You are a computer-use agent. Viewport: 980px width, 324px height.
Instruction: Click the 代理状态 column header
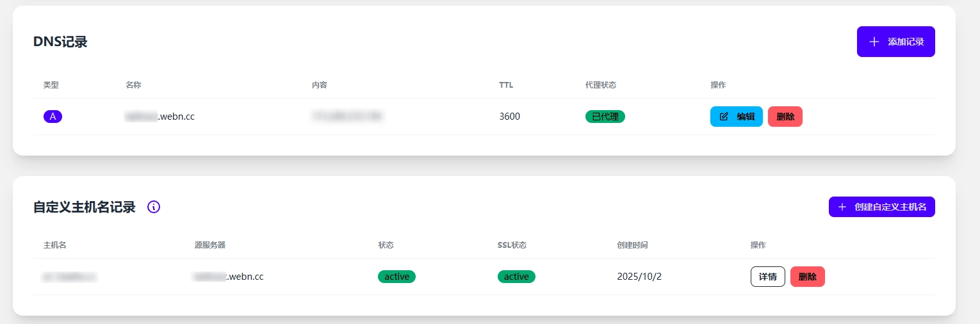[x=600, y=85]
